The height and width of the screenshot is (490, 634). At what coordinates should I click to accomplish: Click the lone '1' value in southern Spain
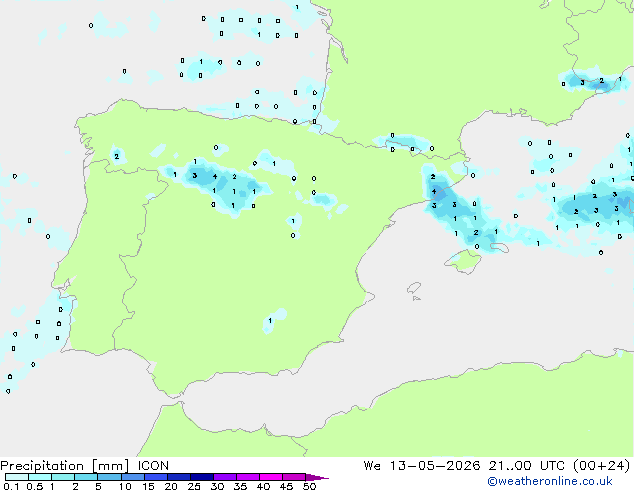(x=270, y=321)
